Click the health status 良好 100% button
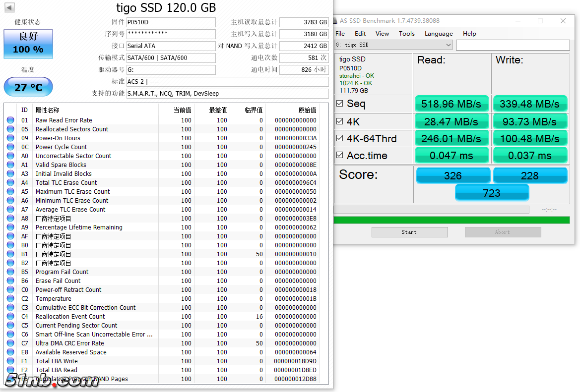 click(x=28, y=44)
